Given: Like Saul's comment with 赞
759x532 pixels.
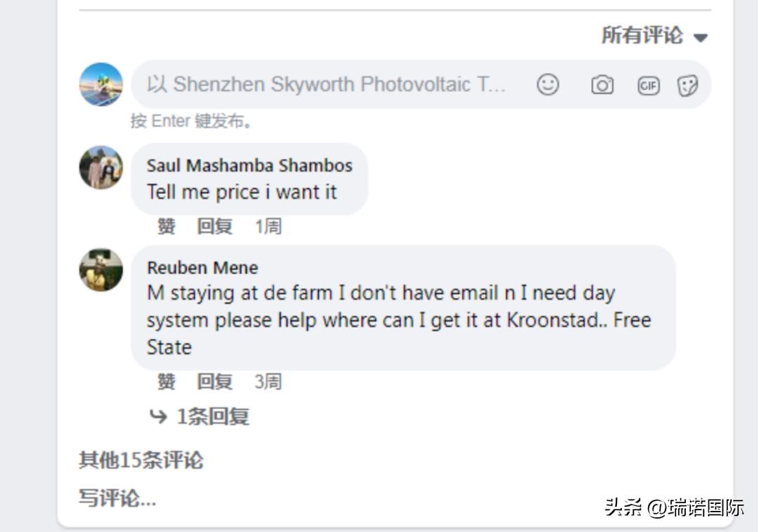Looking at the screenshot, I should (x=166, y=226).
